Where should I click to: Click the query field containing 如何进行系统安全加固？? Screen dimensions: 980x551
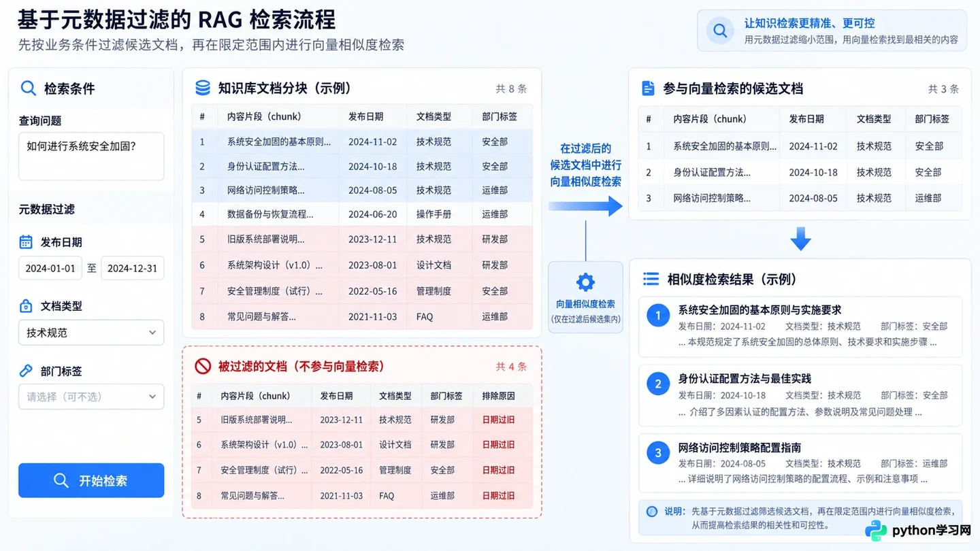(91, 156)
